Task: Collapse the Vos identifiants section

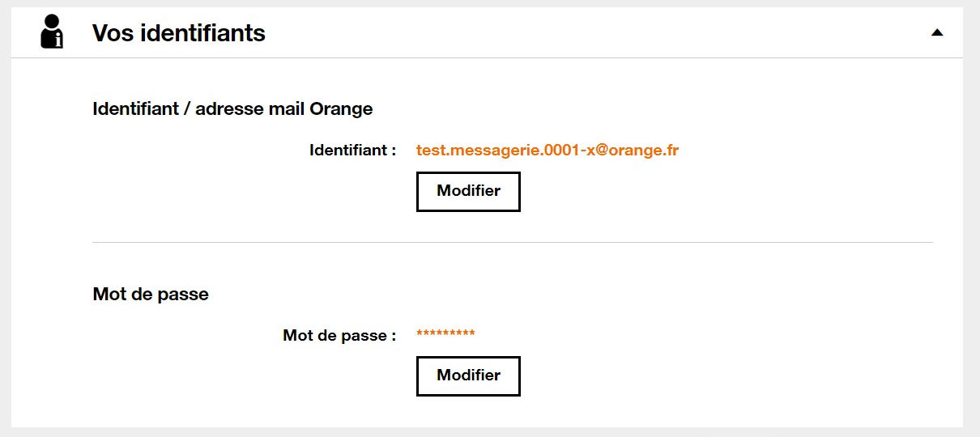Action: coord(937,33)
